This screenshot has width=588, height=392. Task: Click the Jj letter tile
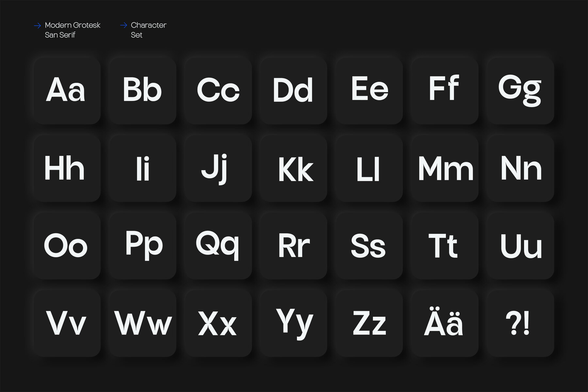pos(218,168)
